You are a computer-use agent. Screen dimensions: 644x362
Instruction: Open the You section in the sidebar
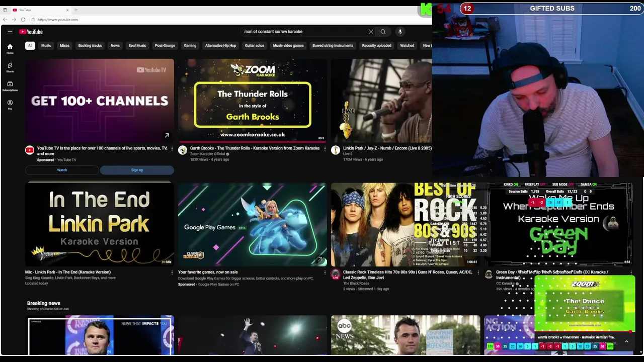pos(10,105)
